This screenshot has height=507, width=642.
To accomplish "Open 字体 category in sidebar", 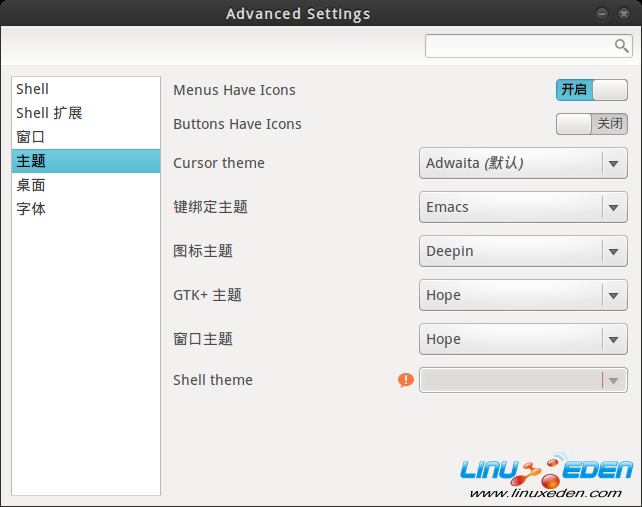I will point(31,209).
